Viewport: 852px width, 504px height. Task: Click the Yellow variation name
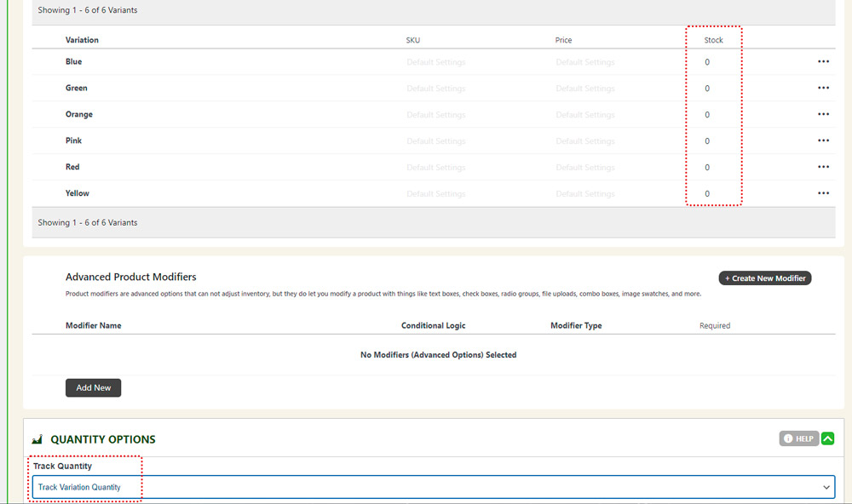(78, 194)
